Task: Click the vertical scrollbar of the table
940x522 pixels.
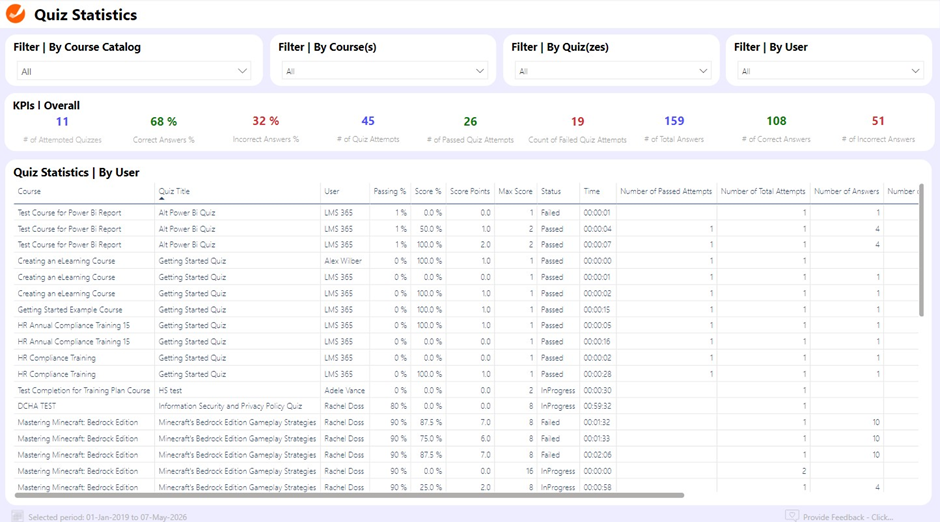Action: 920,250
